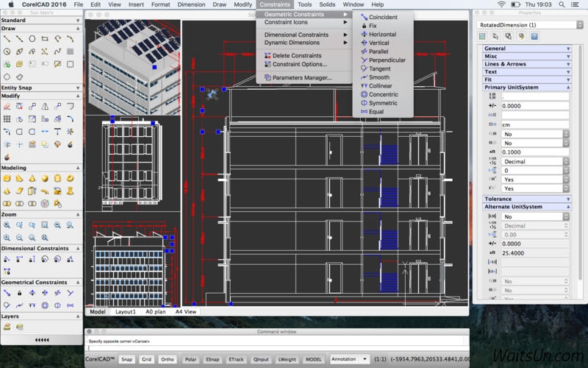
Task: Expand the Lines & Arrows section
Action: click(526, 64)
